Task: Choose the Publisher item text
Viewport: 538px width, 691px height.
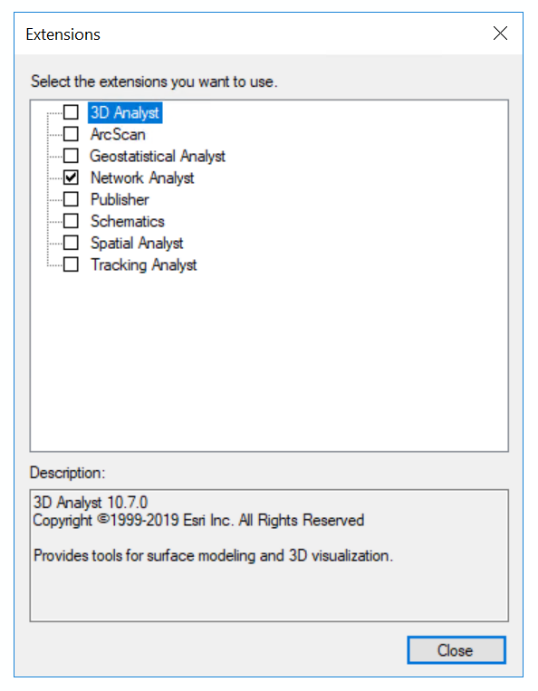Action: point(119,200)
